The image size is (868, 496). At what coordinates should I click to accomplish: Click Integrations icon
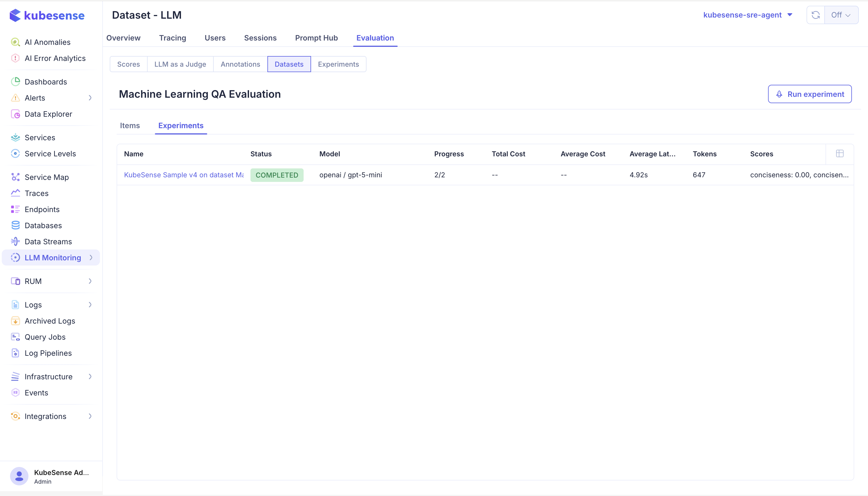(x=15, y=416)
